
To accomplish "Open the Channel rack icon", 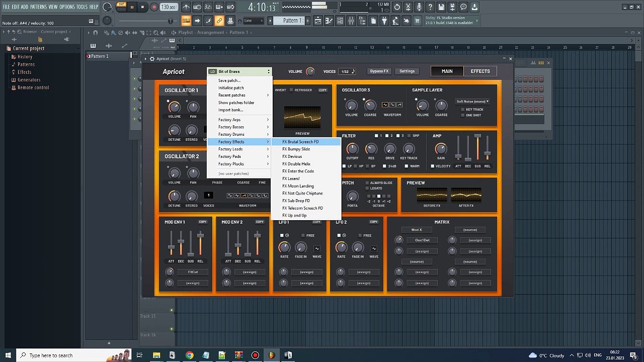I will coord(340,21).
